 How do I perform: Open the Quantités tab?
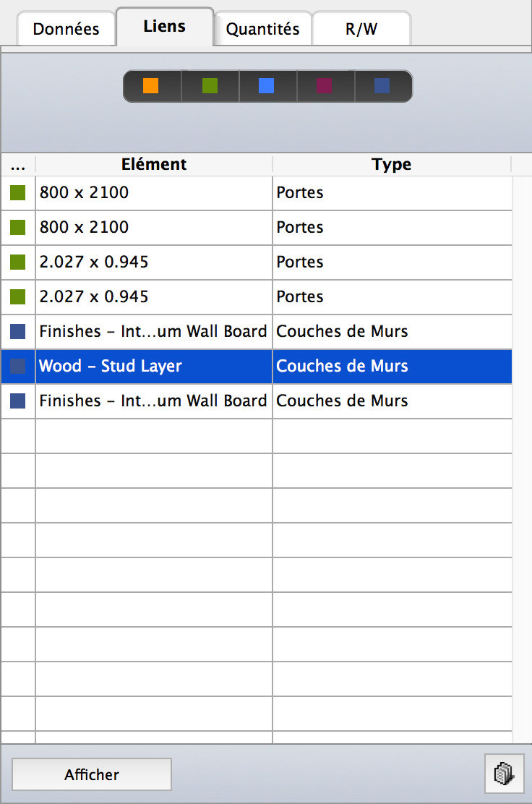coord(263,29)
